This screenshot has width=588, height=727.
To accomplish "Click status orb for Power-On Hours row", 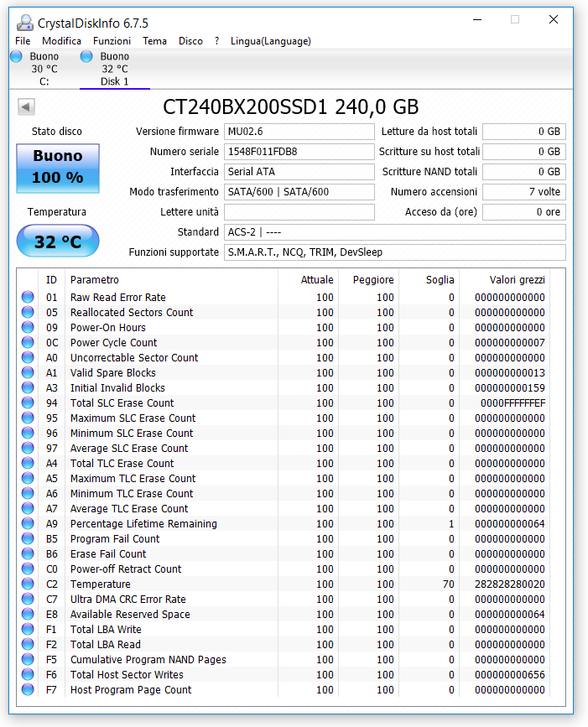I will tap(28, 327).
